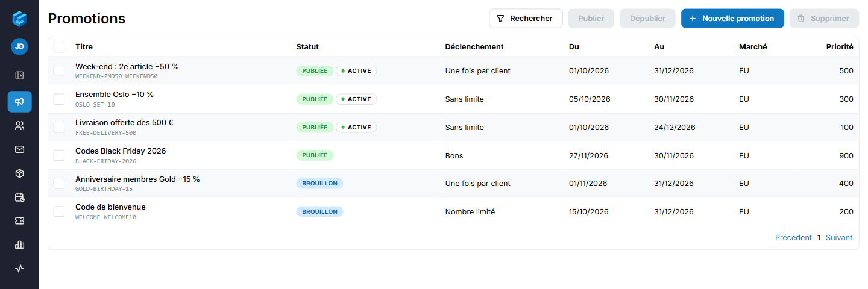The height and width of the screenshot is (289, 868).
Task: Select the Ensemble Oslo row checkbox
Action: coord(59,99)
